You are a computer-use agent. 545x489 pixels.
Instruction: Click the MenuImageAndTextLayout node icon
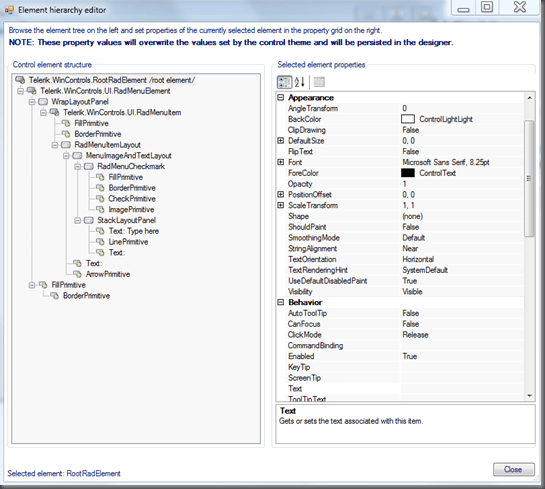pos(77,155)
